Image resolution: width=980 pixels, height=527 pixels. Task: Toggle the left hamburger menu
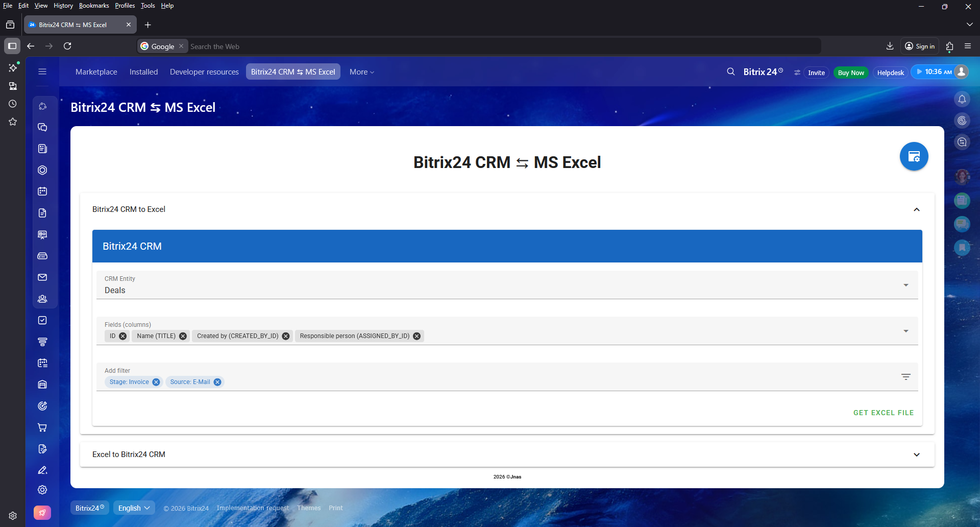tap(42, 72)
